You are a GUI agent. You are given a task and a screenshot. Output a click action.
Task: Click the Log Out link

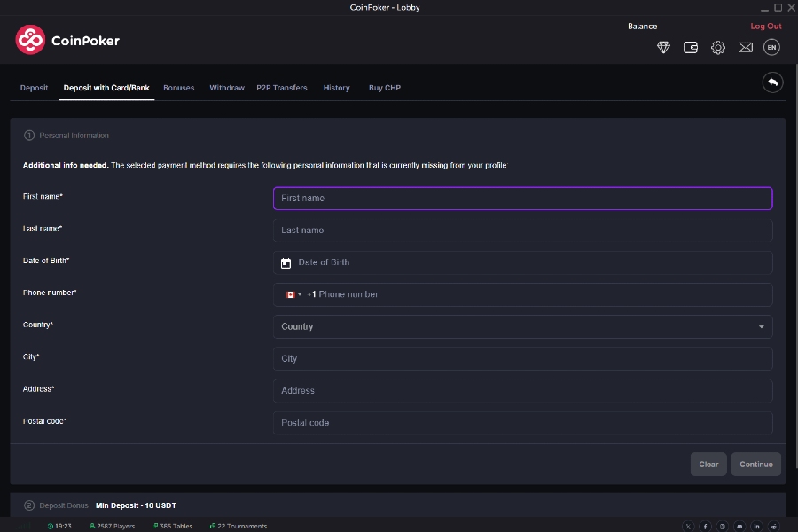[766, 27]
